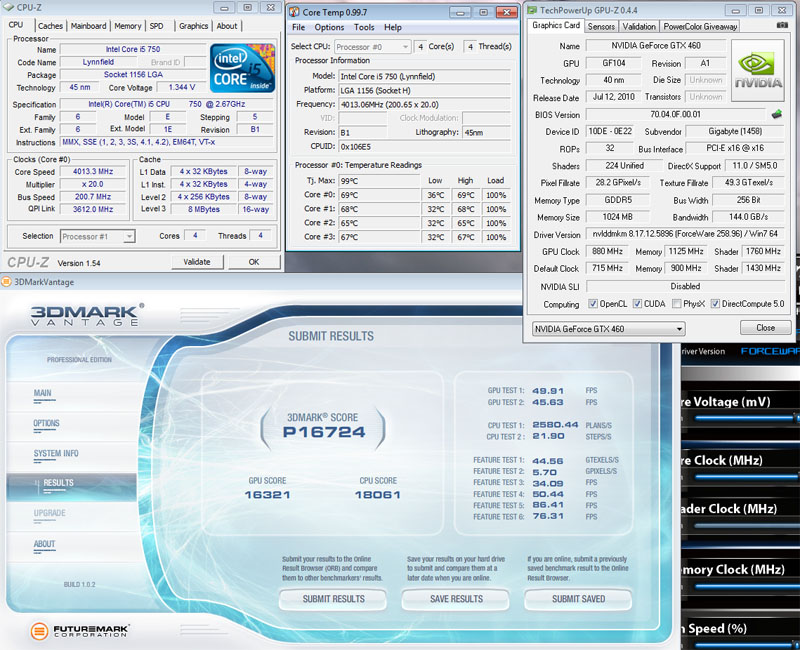This screenshot has width=800, height=650.
Task: Click the Core Voltage (mV) slider
Action: coord(746,418)
